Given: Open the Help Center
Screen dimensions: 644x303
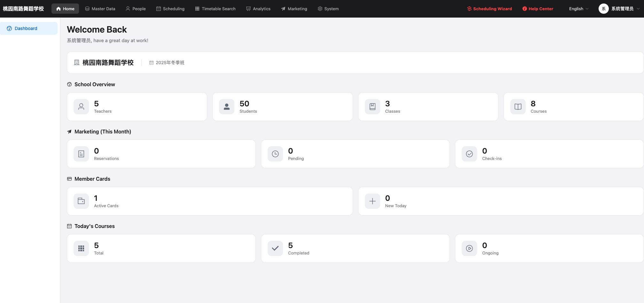Looking at the screenshot, I should pyautogui.click(x=538, y=9).
